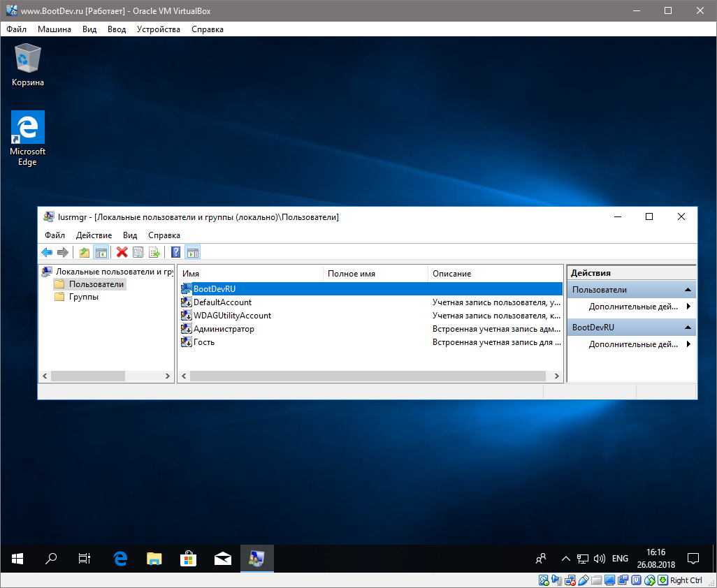Click the VirtualBox shared folders status icon
This screenshot has height=588, width=717.
(596, 580)
